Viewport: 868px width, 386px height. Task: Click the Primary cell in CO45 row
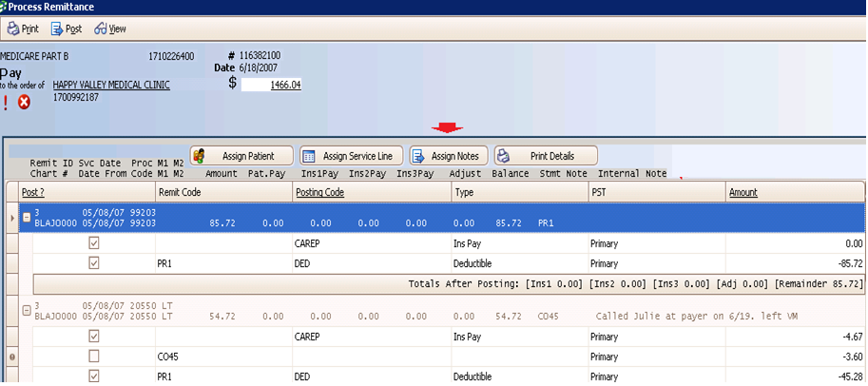point(657,357)
